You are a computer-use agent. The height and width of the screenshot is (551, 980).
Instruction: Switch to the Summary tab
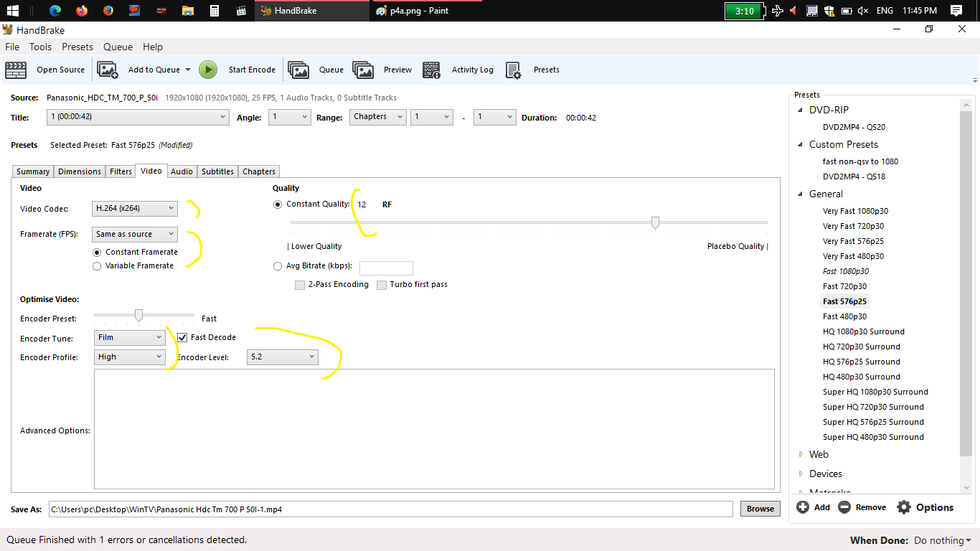pos(33,171)
